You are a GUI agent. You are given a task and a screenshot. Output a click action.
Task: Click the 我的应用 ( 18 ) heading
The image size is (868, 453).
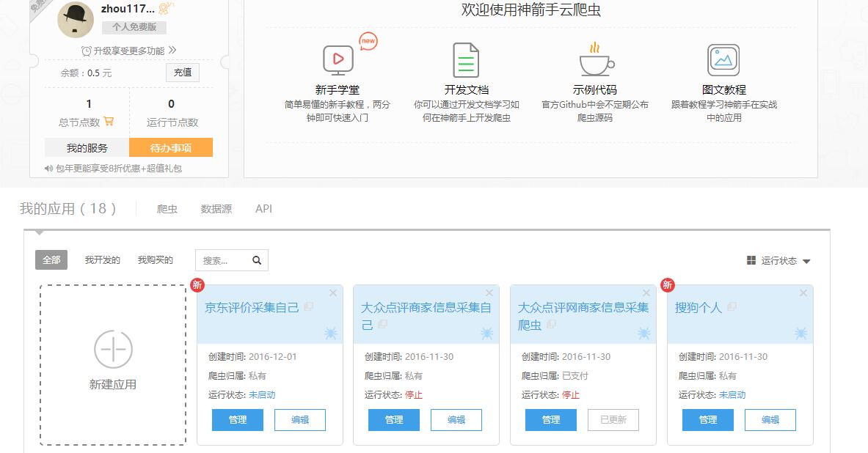(x=68, y=208)
